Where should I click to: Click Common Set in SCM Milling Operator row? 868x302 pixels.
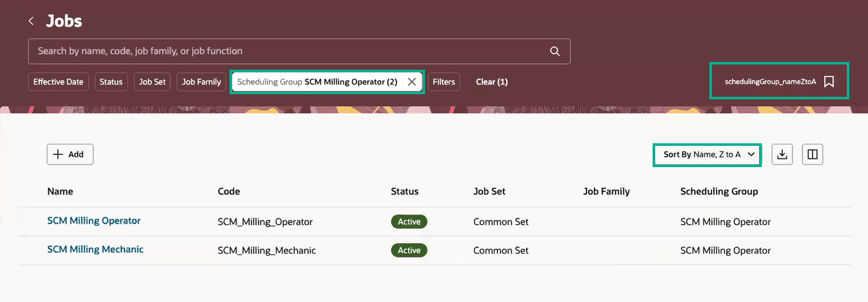click(x=501, y=222)
